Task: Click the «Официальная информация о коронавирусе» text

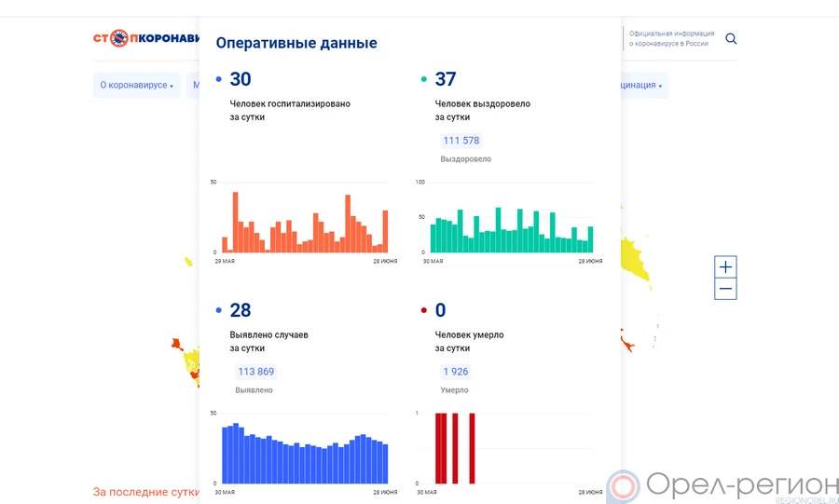Action: pos(671,38)
